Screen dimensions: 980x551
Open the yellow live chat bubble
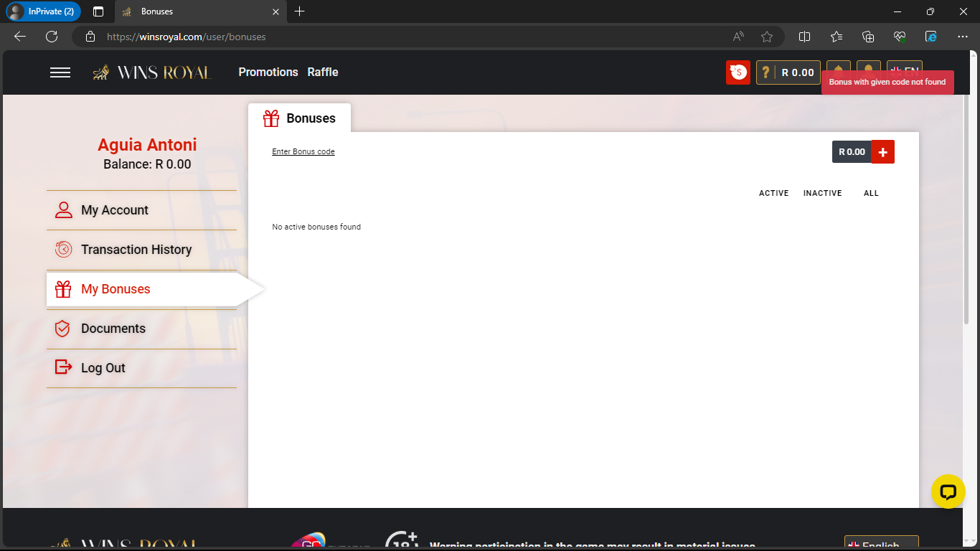tap(948, 491)
